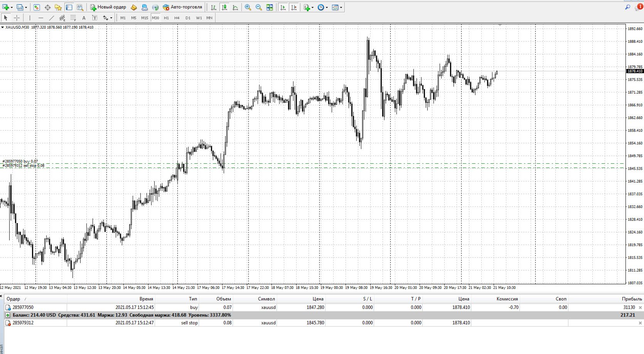Expand the Periods dropdown arrow
Viewport: 644px width, 354px height.
click(x=327, y=7)
